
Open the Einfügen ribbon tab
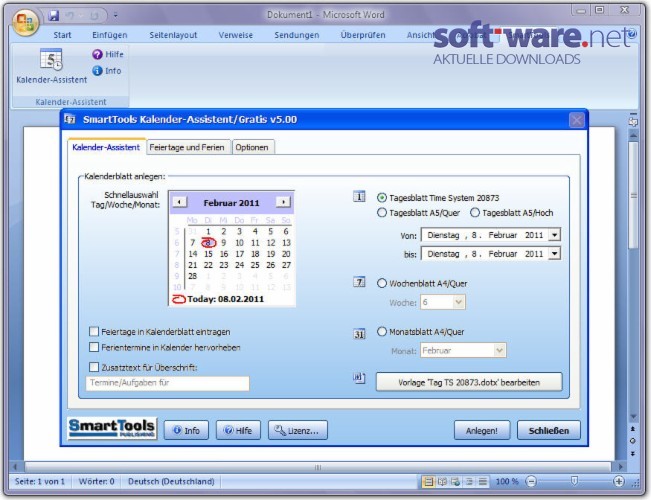pyautogui.click(x=110, y=35)
